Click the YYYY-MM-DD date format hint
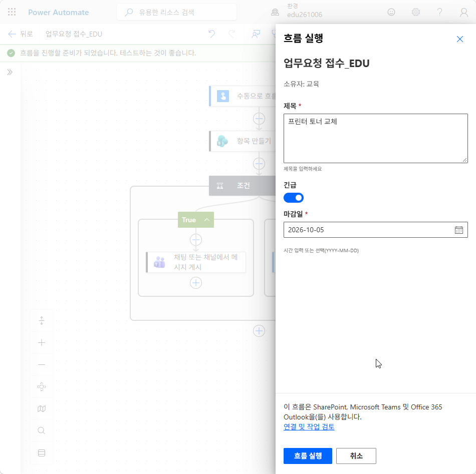 pos(321,250)
